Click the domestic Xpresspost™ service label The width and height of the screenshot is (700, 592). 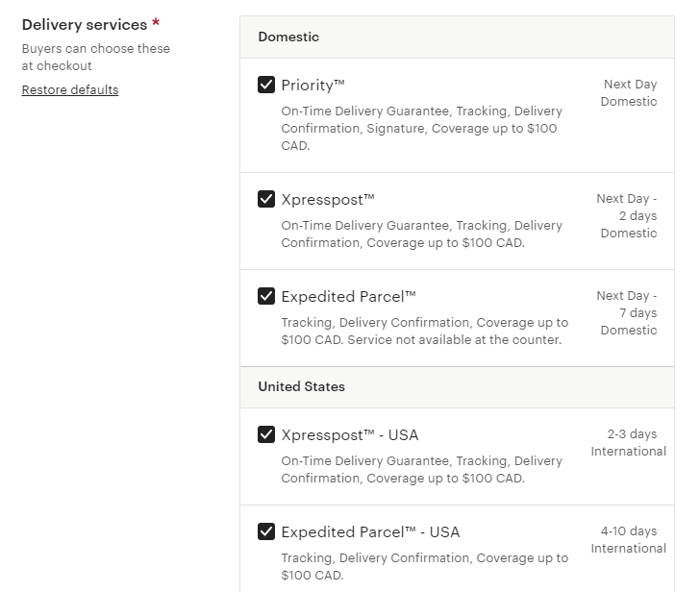[328, 199]
